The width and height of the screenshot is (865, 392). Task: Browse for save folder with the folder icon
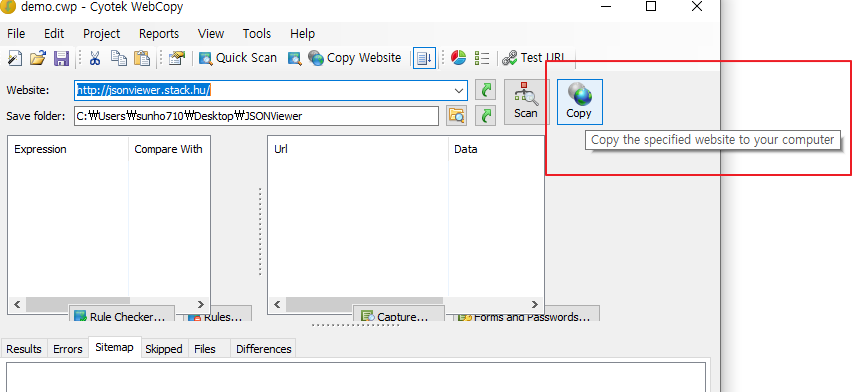click(x=457, y=116)
